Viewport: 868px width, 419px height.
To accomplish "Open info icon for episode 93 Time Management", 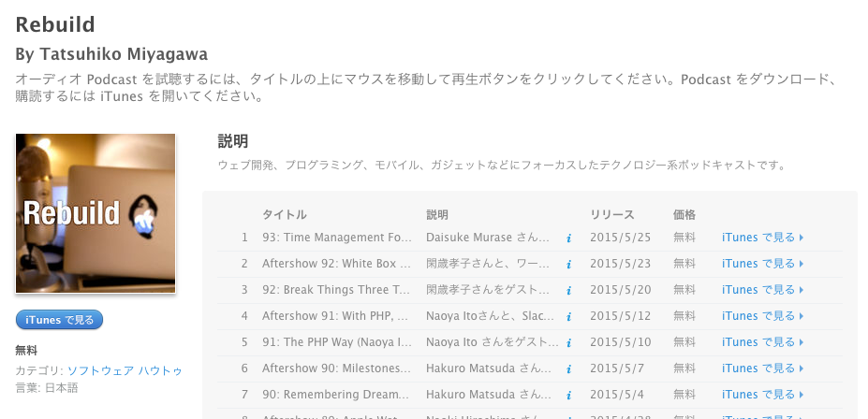I will pos(568,238).
